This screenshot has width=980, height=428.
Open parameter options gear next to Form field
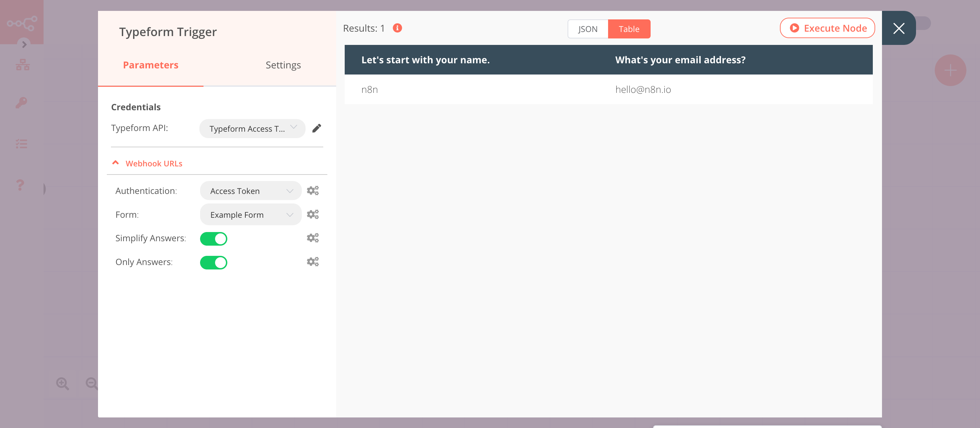pos(313,214)
